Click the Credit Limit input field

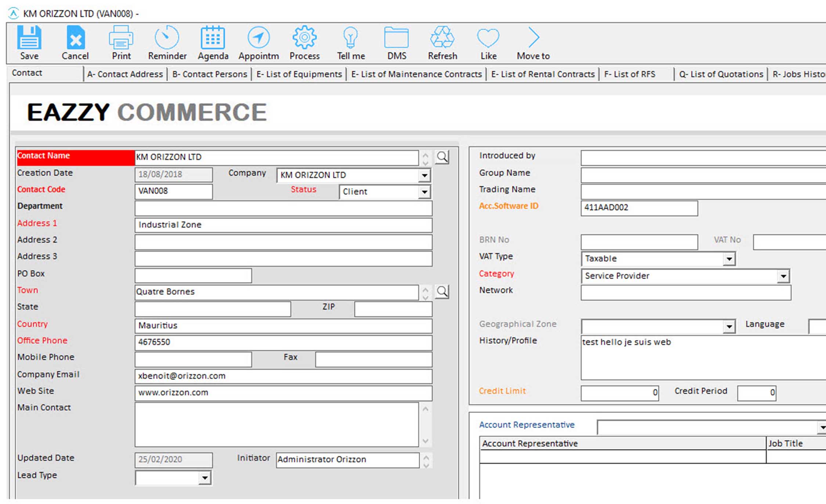(x=620, y=393)
